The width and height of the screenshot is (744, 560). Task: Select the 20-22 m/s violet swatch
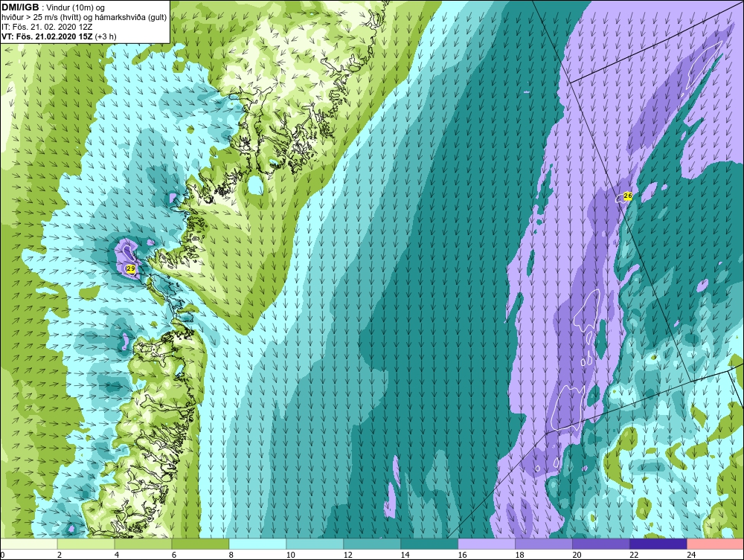point(600,544)
